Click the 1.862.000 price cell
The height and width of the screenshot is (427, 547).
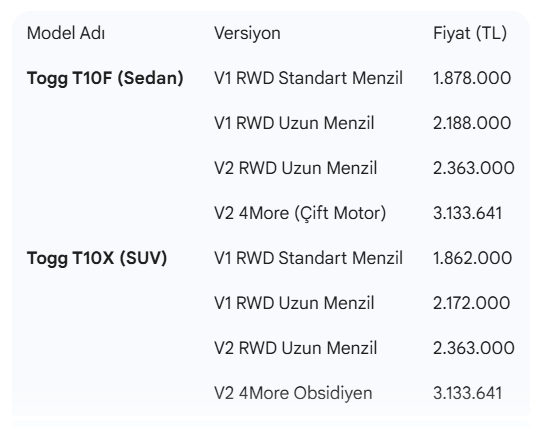(472, 259)
